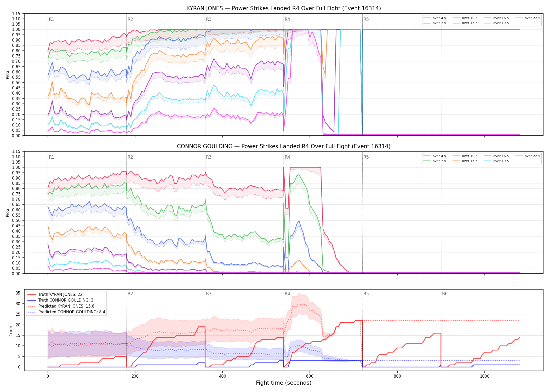Image resolution: width=549 pixels, height=392 pixels.
Task: Click the 35 tick label on the Count axis
Action: click(x=18, y=293)
